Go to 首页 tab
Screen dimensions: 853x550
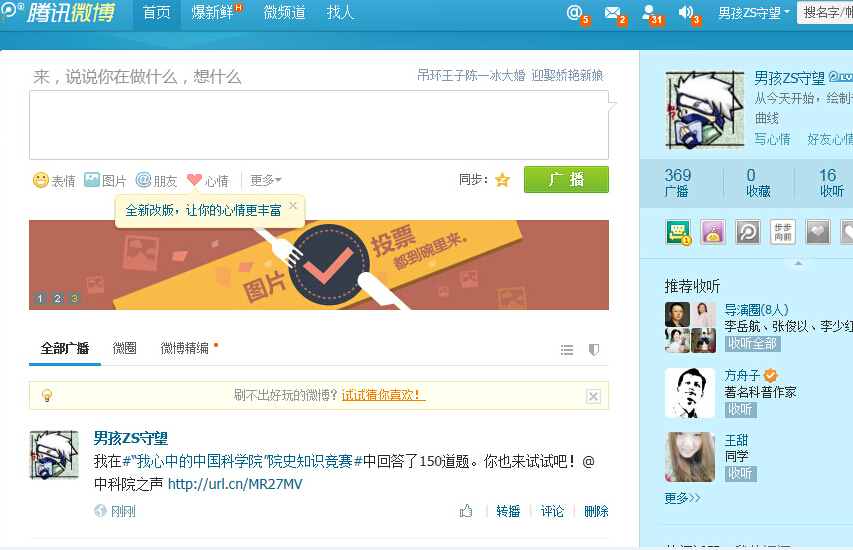(x=157, y=13)
